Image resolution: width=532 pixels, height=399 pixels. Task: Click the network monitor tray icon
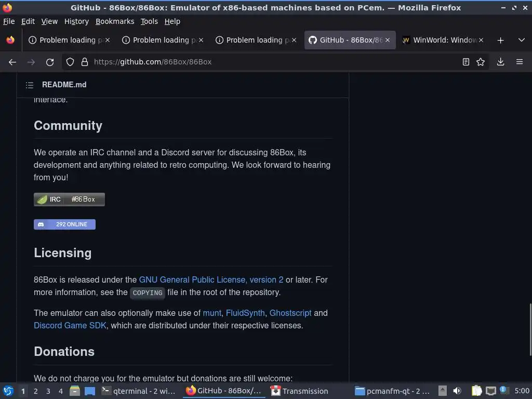(490, 391)
